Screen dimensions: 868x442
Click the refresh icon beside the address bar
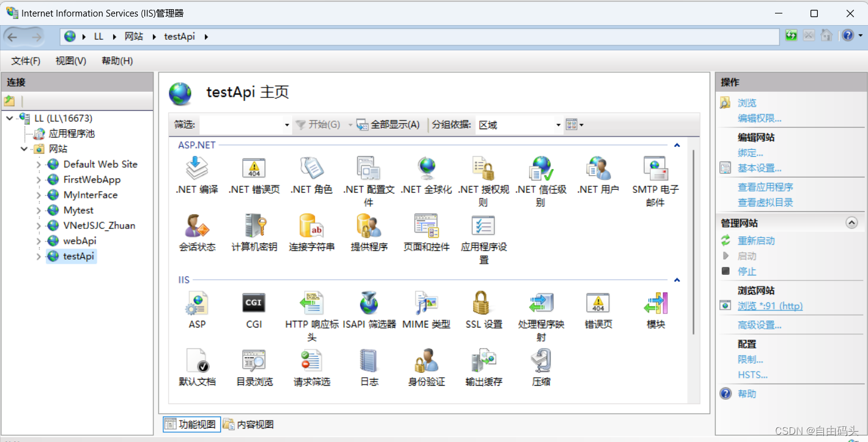[792, 36]
